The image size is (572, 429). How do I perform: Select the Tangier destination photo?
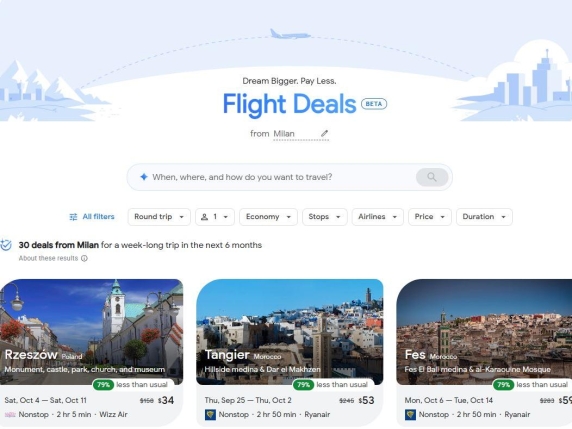click(x=290, y=332)
